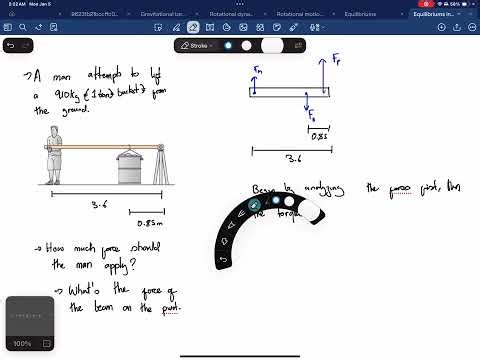The width and height of the screenshot is (480, 360).
Task: Choose smallest eraser size dot
Action: [x=228, y=46]
